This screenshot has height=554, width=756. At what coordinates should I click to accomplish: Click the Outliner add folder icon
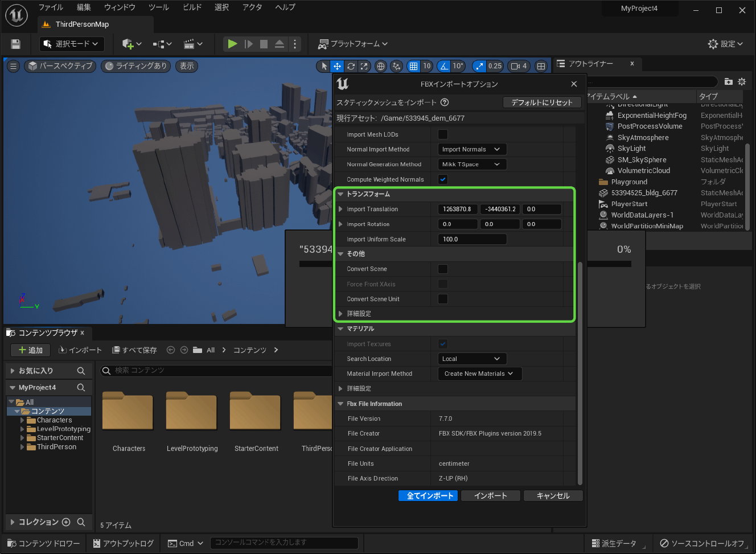point(728,81)
